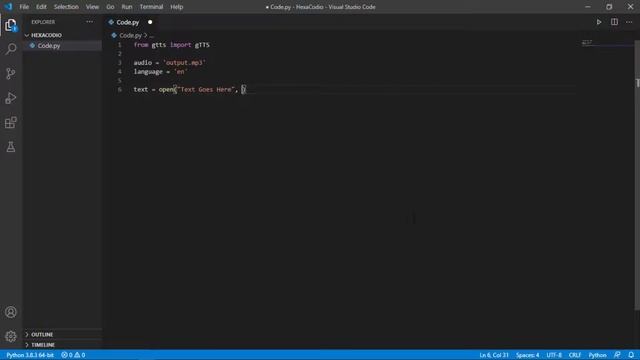This screenshot has height=360, width=640.
Task: Click 'en' string on line 4
Action: tap(181, 72)
